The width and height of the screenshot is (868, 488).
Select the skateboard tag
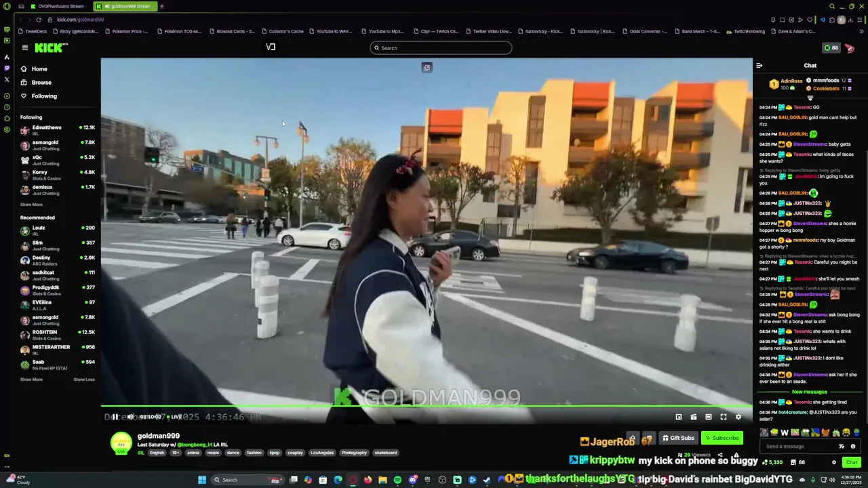[386, 453]
